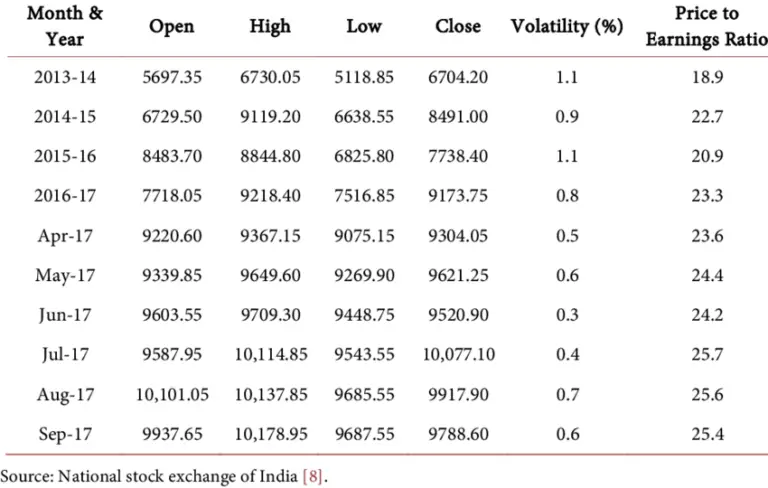Click the Jun-17 volatility value 0.3

(567, 316)
